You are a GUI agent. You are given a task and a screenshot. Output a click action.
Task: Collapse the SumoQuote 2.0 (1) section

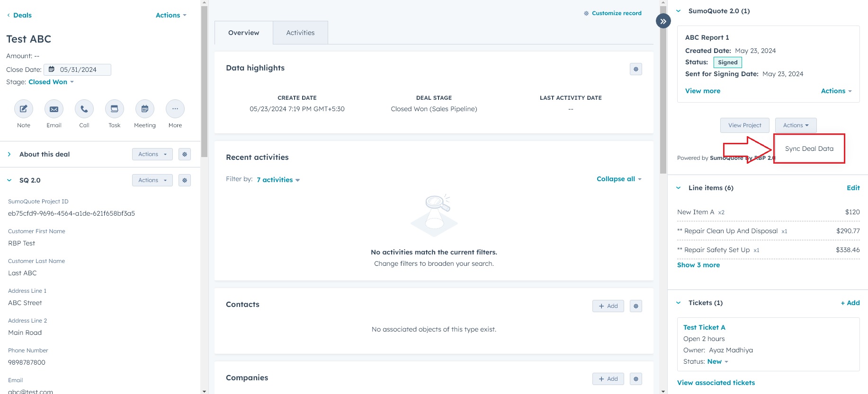click(678, 11)
